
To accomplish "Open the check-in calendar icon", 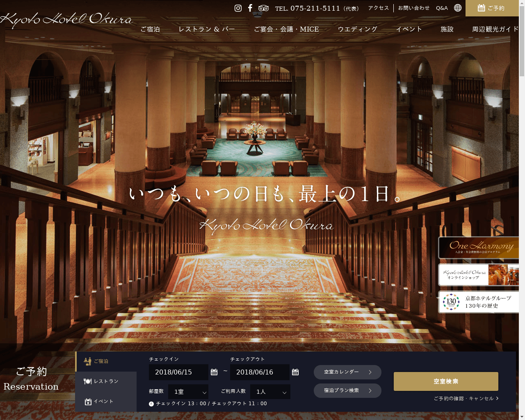I will pos(214,372).
